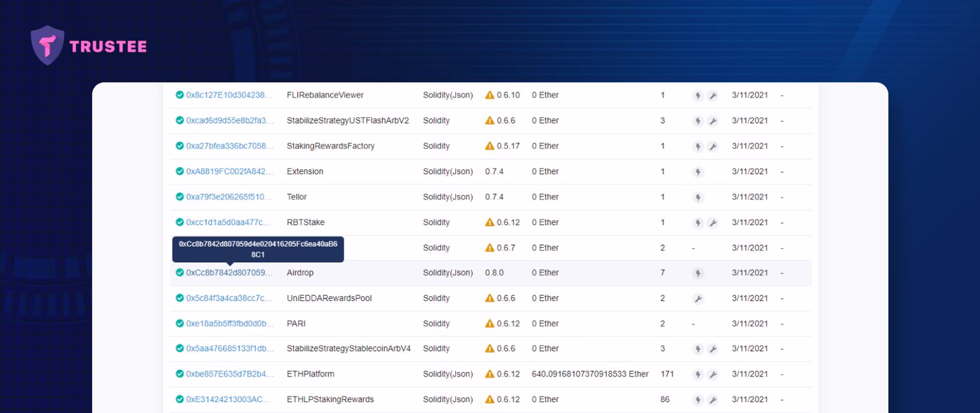Click the wrench icon in FLIRebalanceViewer row
Viewport: 980px width, 413px height.
[x=713, y=95]
